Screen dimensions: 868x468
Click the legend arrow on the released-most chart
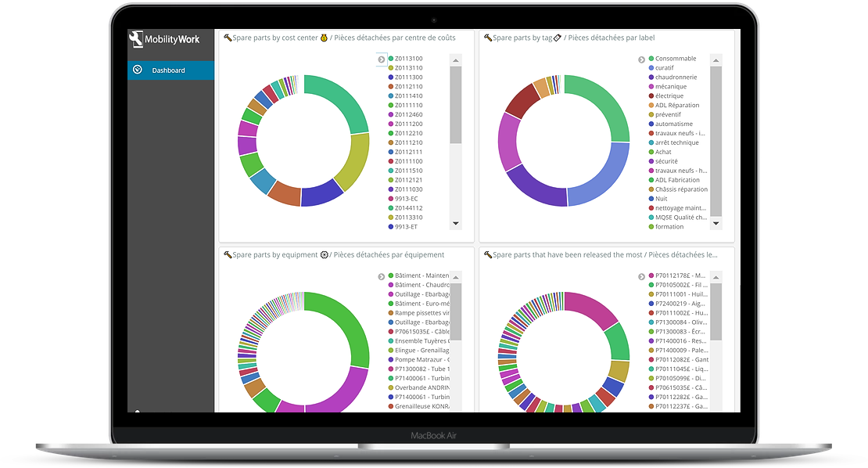641,276
